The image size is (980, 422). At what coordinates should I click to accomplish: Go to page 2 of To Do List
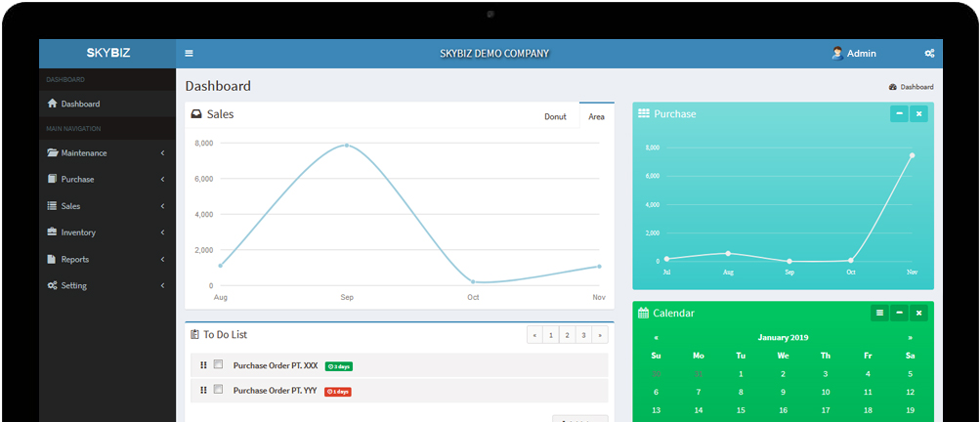click(567, 335)
